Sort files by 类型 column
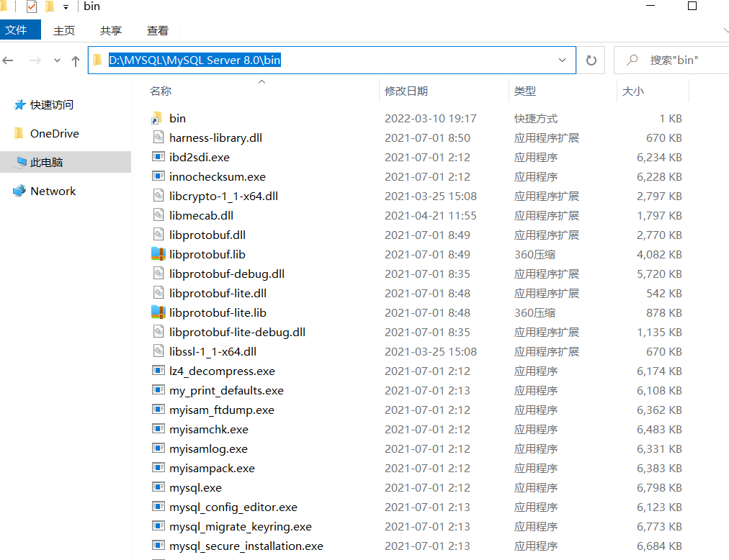The image size is (729, 560). 525,91
